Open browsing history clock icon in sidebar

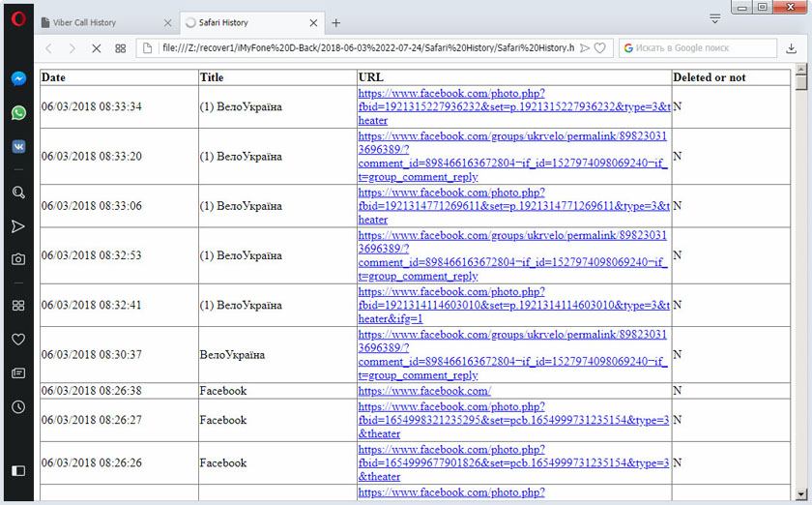point(18,406)
